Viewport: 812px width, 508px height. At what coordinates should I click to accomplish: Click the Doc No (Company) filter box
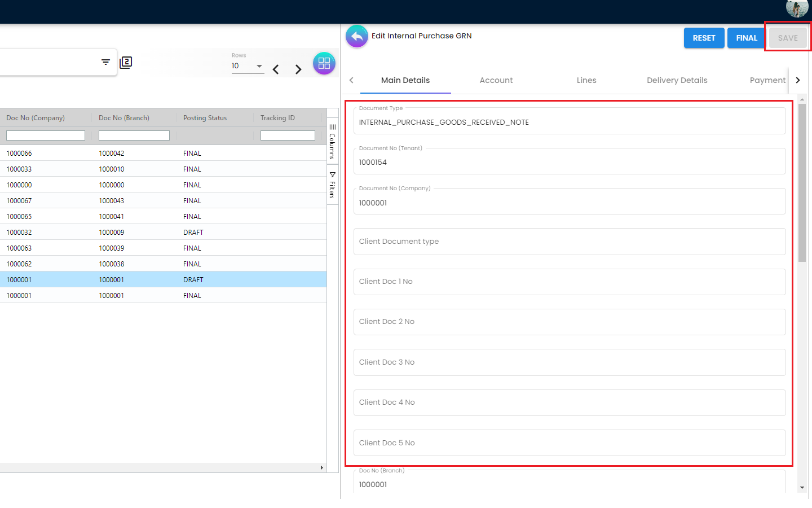[46, 135]
